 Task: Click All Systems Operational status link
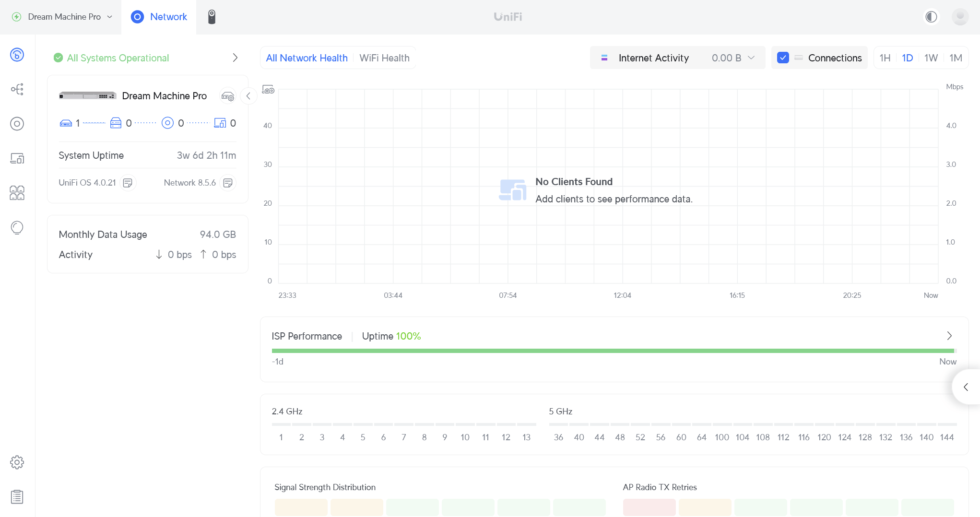coord(118,58)
